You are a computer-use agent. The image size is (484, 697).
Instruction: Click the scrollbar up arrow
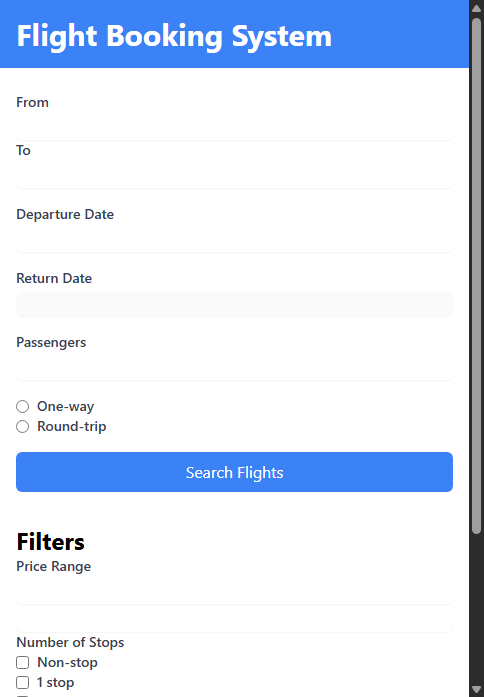click(476, 8)
